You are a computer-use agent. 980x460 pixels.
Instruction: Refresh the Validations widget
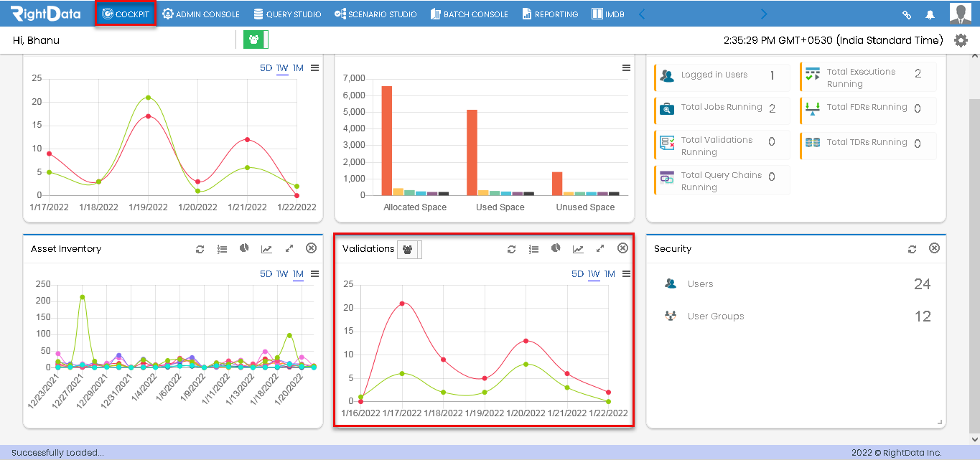click(511, 249)
